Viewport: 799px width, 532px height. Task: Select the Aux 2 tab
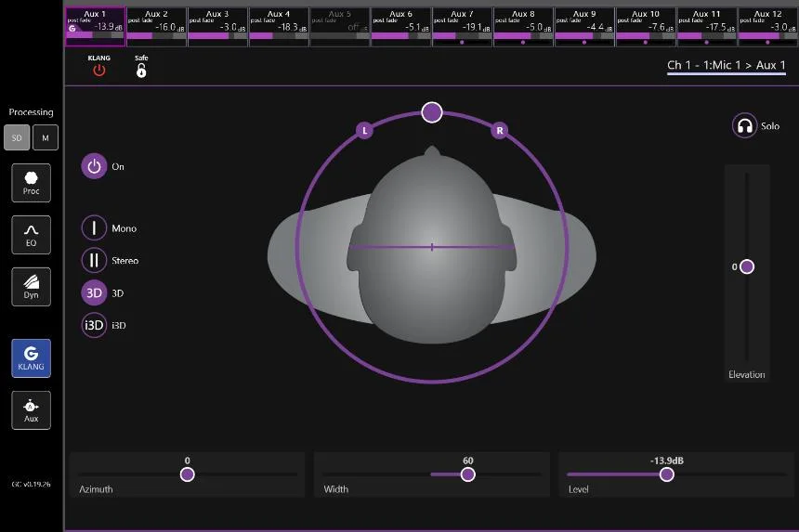[156, 27]
